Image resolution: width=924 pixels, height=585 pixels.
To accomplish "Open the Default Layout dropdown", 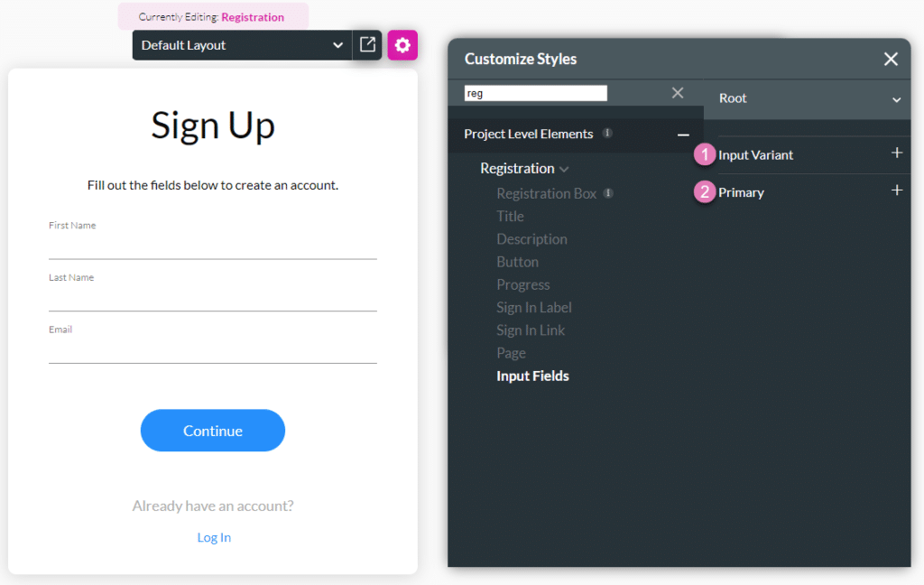I will pyautogui.click(x=242, y=45).
